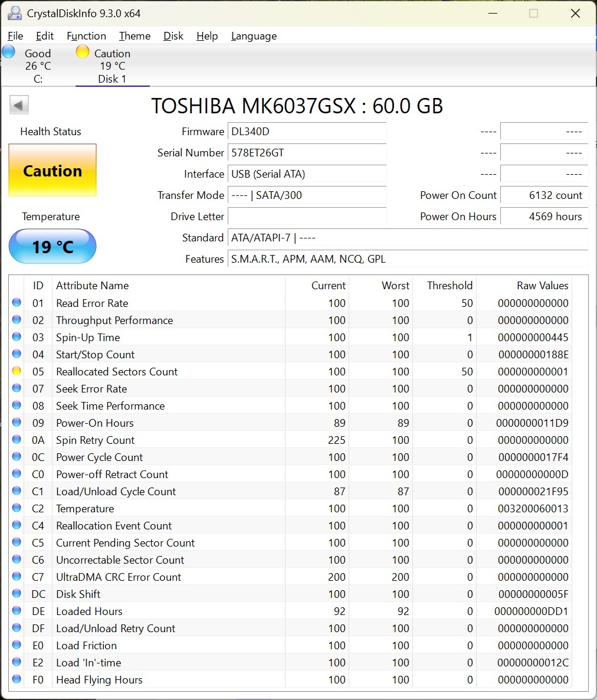The width and height of the screenshot is (597, 700).
Task: Click the yellow Caution health status button
Action: (x=53, y=171)
